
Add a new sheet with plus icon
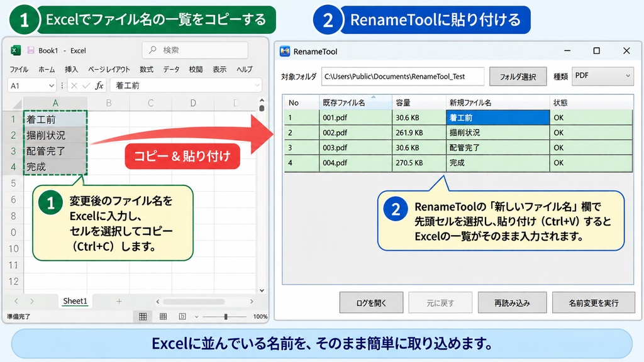point(119,301)
